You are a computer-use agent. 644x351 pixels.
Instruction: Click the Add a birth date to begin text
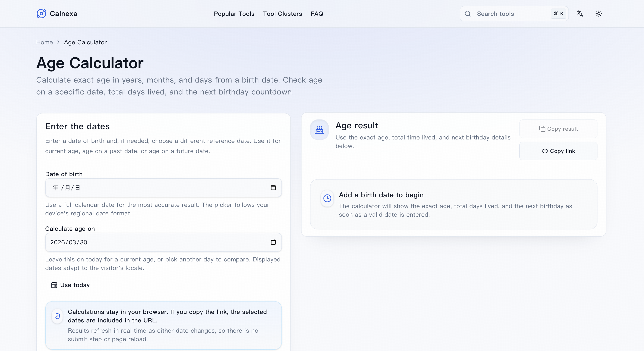[x=381, y=195]
